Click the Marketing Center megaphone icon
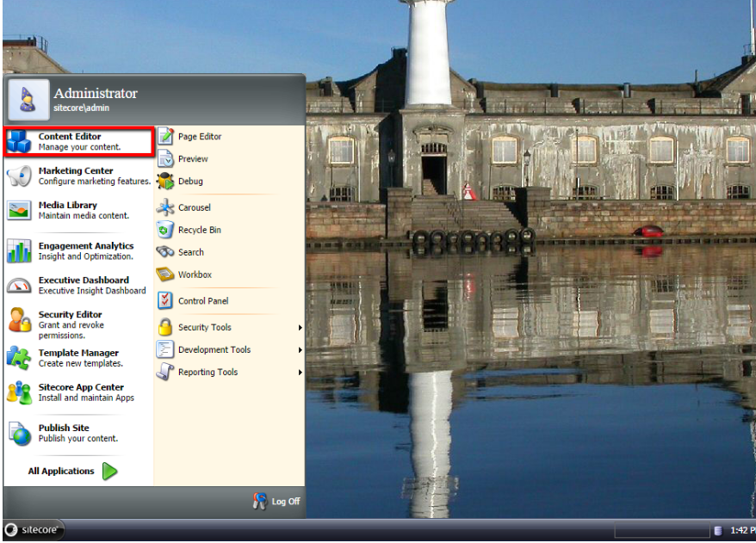756x543 pixels. [19, 176]
